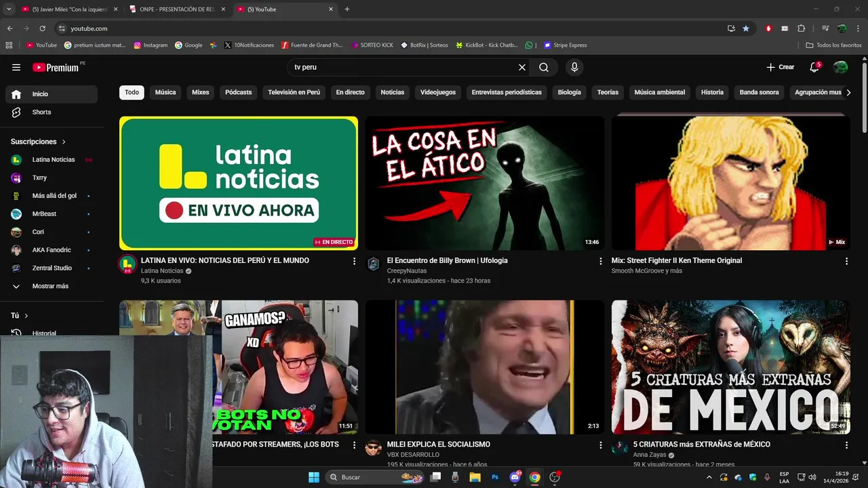Open options for 5 Criaturas video
The width and height of the screenshot is (868, 488).
(x=846, y=445)
